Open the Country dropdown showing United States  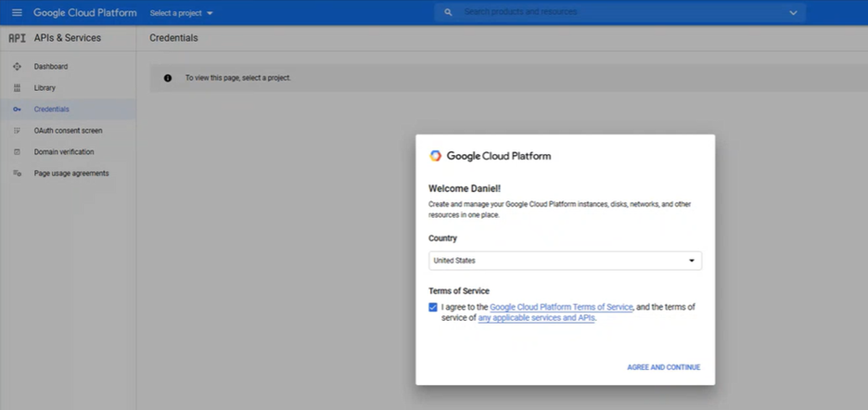tap(565, 261)
